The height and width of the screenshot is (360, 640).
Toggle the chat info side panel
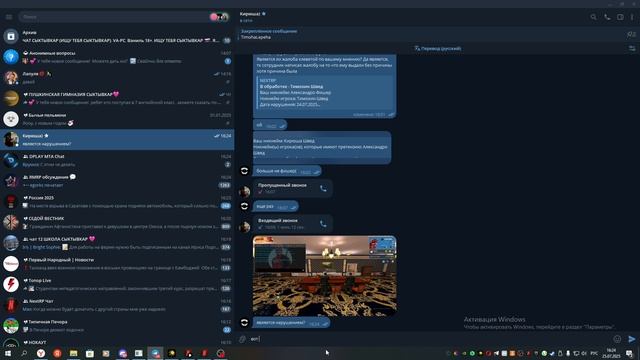coord(620,17)
